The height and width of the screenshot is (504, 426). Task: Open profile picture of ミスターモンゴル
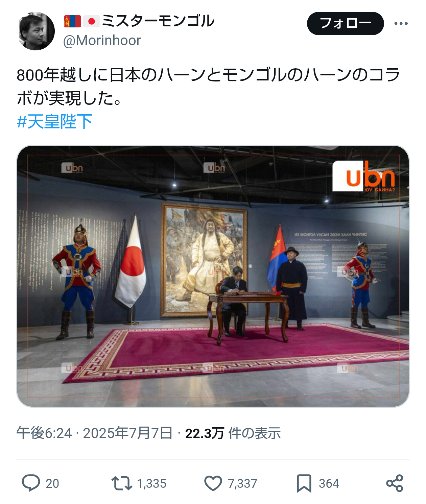coord(36,31)
